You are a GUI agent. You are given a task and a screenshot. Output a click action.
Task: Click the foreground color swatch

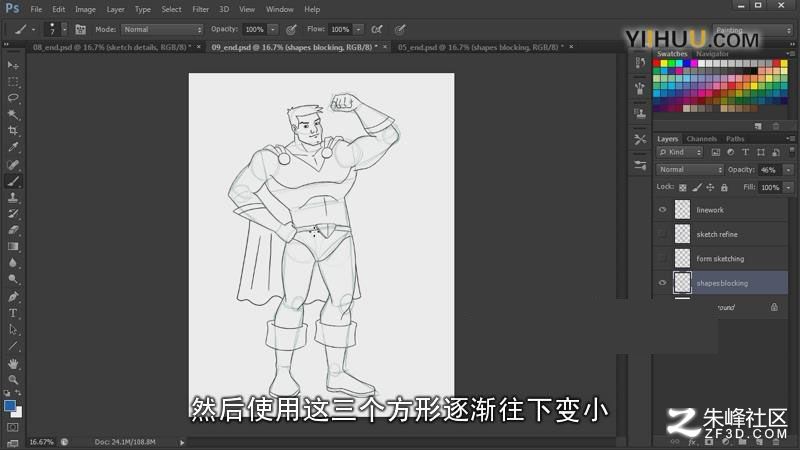(x=10, y=406)
